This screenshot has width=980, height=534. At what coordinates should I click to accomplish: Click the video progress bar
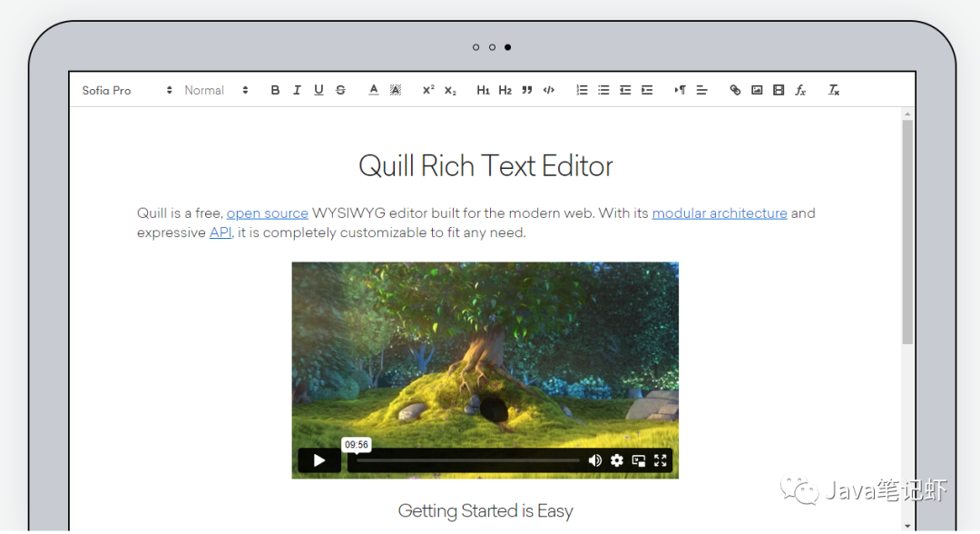tap(467, 460)
